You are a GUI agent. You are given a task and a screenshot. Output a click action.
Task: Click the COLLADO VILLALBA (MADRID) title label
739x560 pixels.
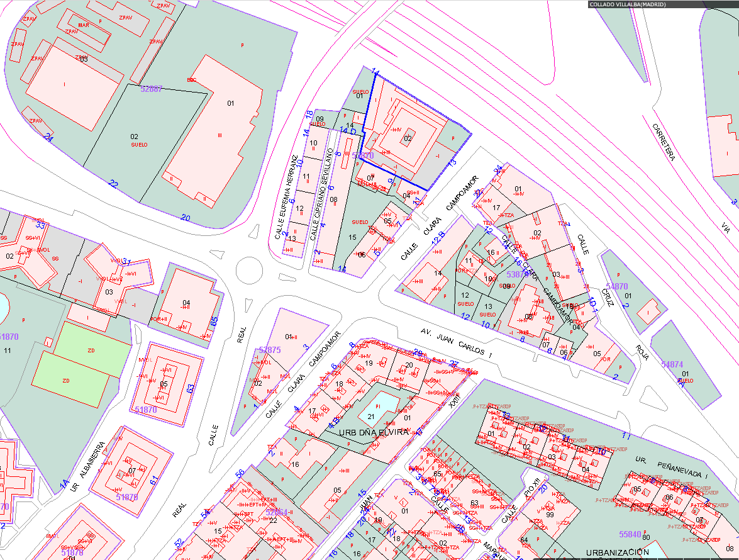[x=627, y=4]
